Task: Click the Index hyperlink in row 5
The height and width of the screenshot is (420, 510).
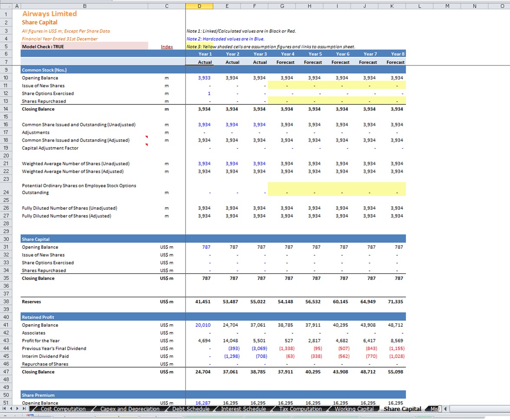Action: pyautogui.click(x=167, y=47)
